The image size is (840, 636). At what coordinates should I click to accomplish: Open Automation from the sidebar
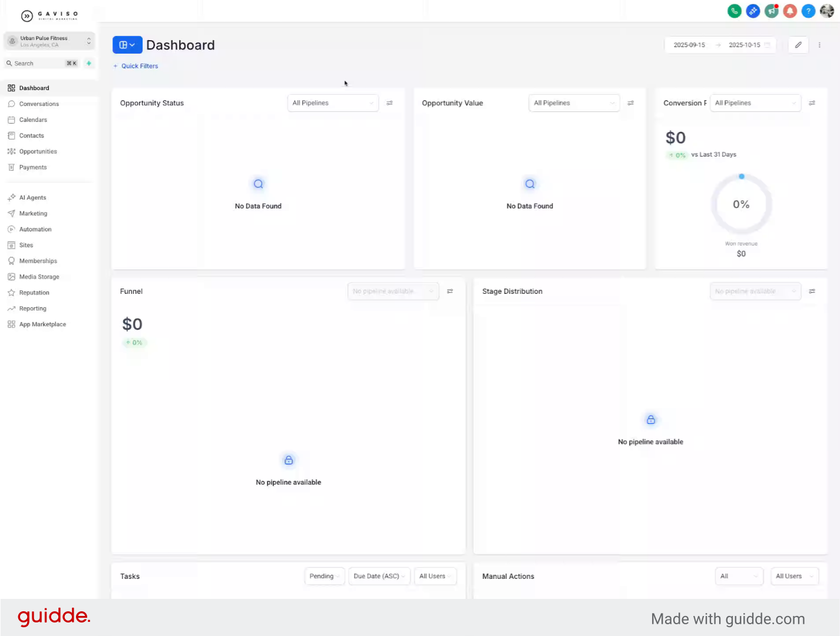[35, 230]
